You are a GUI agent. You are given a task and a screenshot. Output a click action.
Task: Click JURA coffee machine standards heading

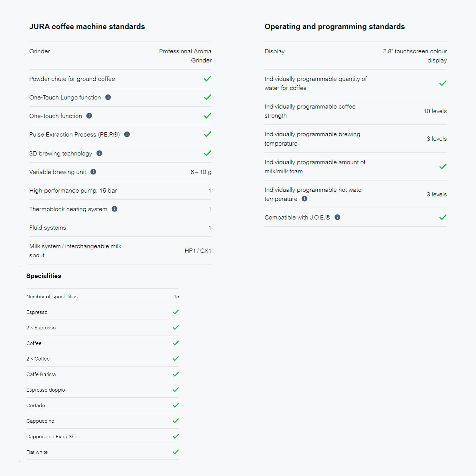click(x=87, y=27)
